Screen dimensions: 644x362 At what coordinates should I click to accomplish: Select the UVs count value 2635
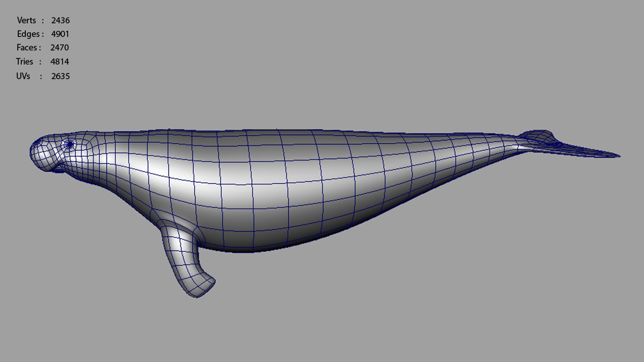(x=60, y=76)
